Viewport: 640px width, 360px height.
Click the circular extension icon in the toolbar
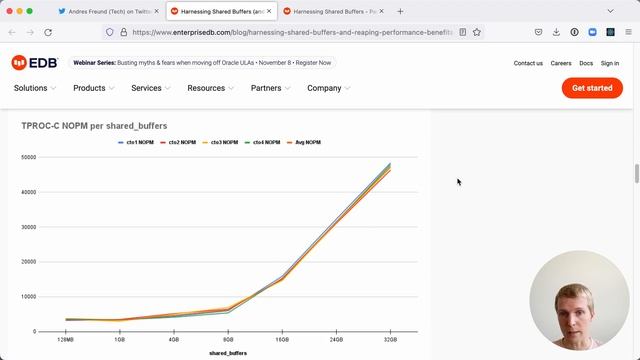[x=574, y=32]
